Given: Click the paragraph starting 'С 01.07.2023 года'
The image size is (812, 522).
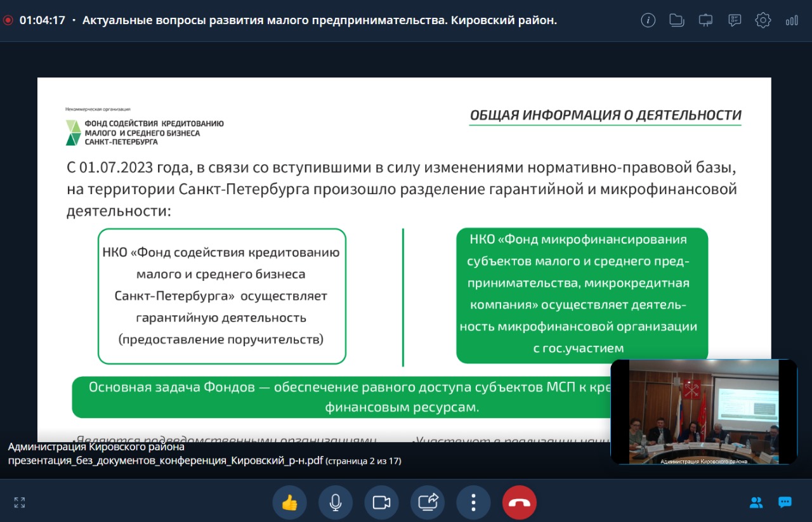Looking at the screenshot, I should (x=402, y=189).
